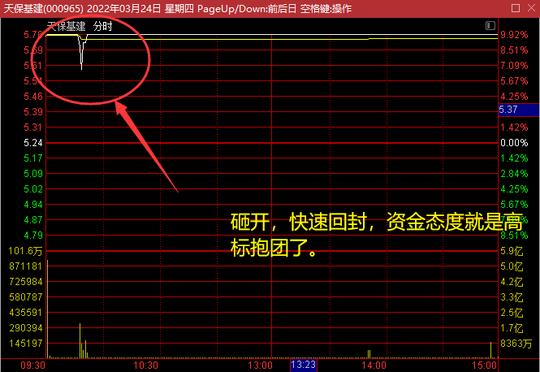Image resolution: width=540 pixels, height=372 pixels.
Task: Click the 2.5亿 turnover axis label
Action: (x=512, y=312)
